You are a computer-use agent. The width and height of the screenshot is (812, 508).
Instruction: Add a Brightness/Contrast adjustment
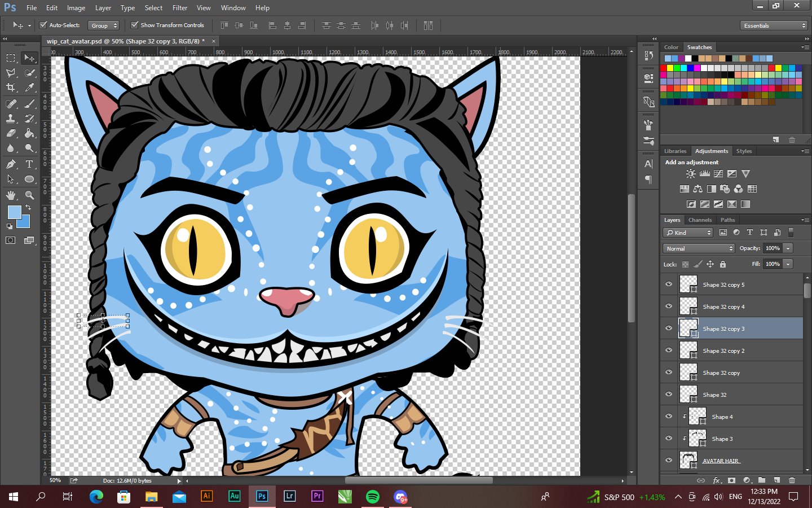click(x=691, y=174)
